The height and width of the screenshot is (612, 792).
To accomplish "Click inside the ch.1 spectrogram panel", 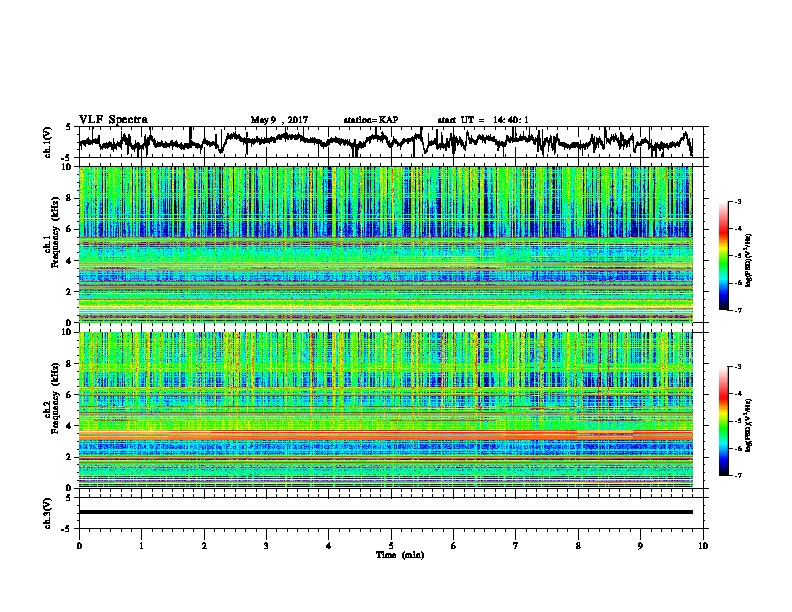I will pyautogui.click(x=385, y=244).
